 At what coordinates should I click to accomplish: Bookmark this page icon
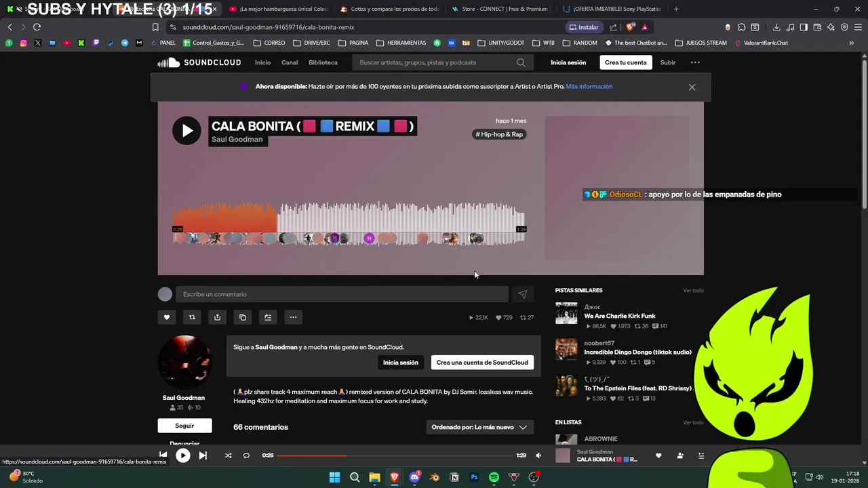[155, 27]
